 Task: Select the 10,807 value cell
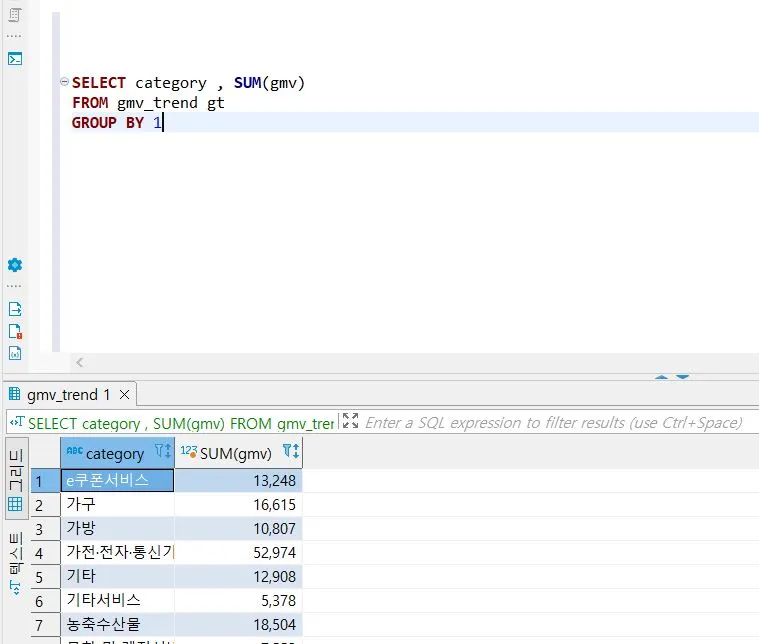pyautogui.click(x=238, y=528)
